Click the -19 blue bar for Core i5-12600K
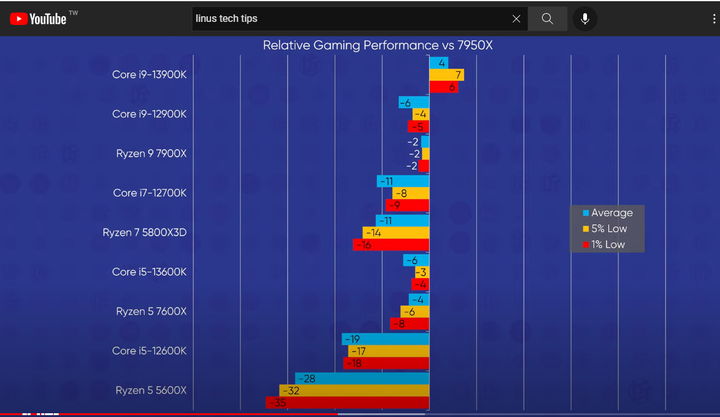 385,339
